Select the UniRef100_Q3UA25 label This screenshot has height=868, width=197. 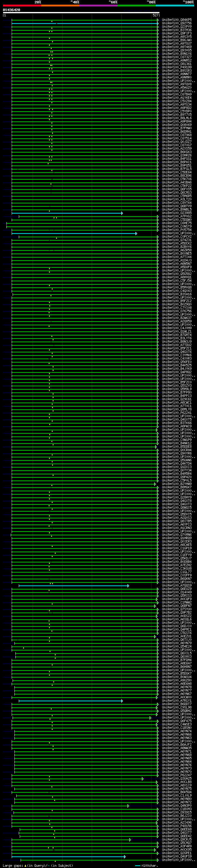pyautogui.click(x=177, y=778)
